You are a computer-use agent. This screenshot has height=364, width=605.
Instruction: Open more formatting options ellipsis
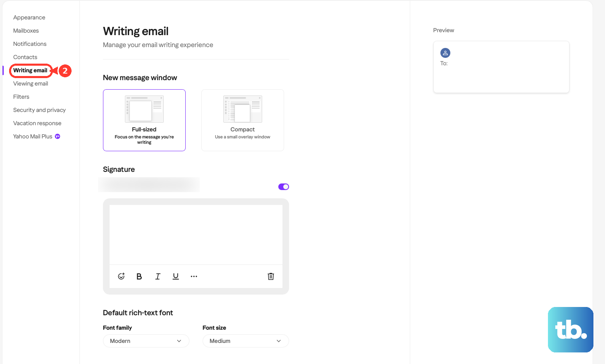tap(194, 276)
